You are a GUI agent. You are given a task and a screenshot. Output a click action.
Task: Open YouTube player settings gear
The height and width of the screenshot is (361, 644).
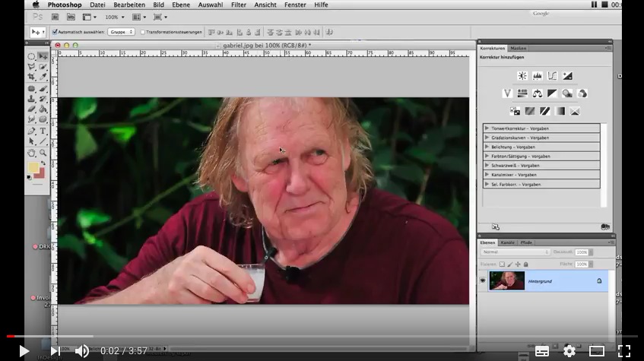tap(569, 351)
